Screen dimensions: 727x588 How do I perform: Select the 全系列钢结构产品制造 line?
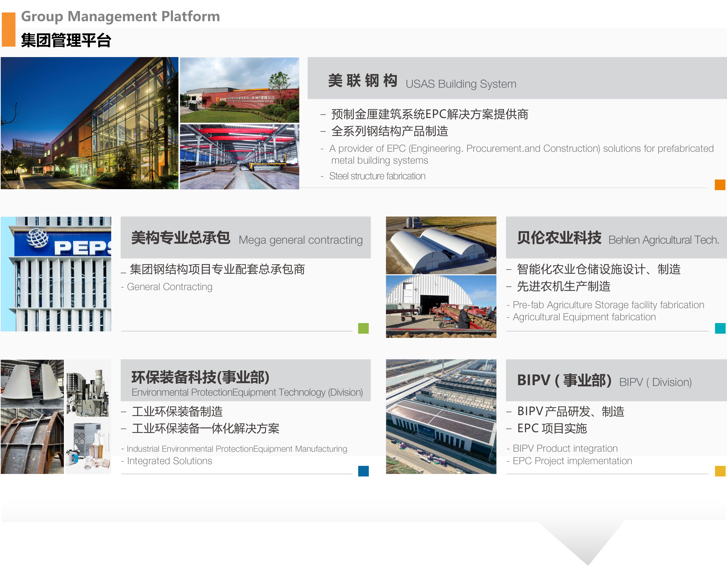pos(390,131)
